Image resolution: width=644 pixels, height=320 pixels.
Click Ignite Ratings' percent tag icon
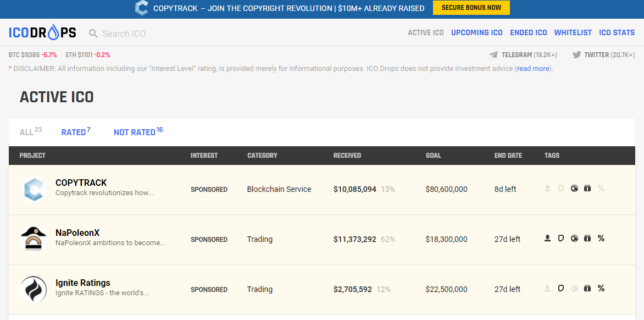601,288
